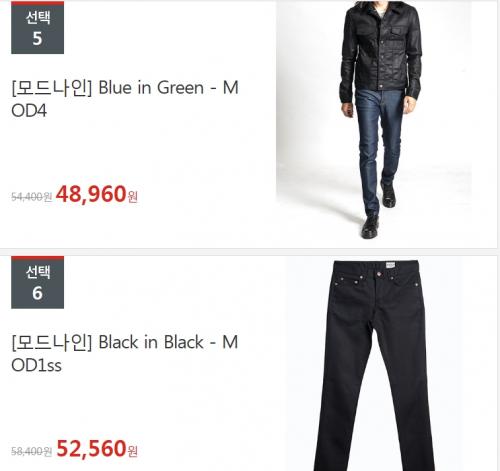Click the crossed-out 54,400원 original price

point(31,197)
